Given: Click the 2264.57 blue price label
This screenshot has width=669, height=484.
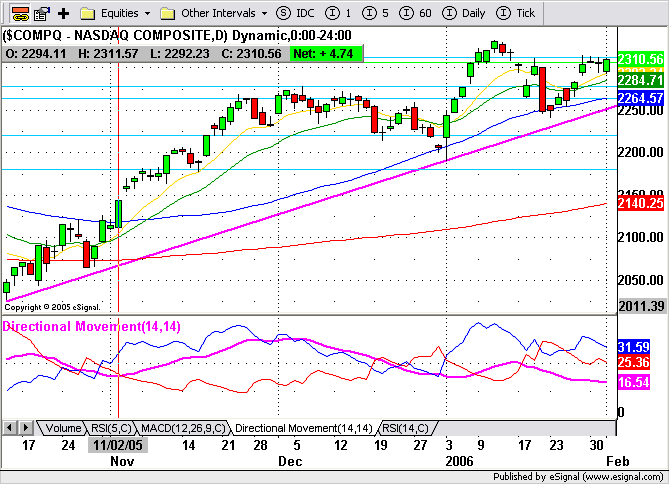Looking at the screenshot, I should (x=641, y=98).
